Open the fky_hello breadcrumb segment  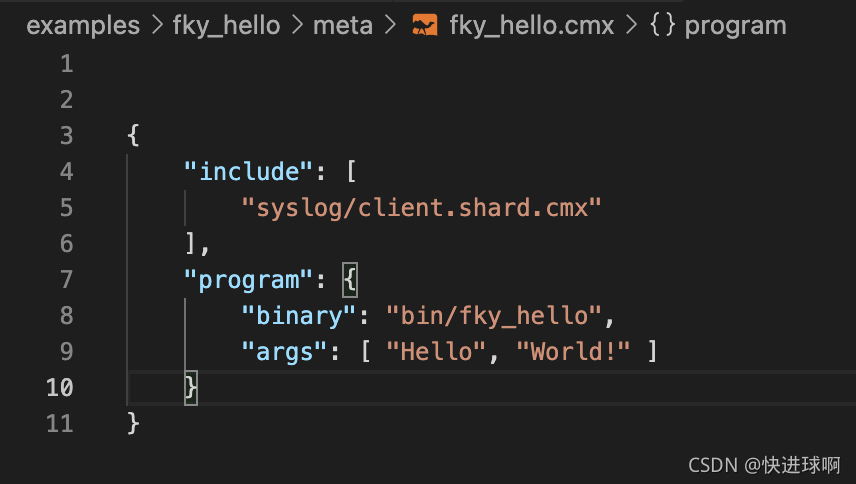pyautogui.click(x=227, y=26)
